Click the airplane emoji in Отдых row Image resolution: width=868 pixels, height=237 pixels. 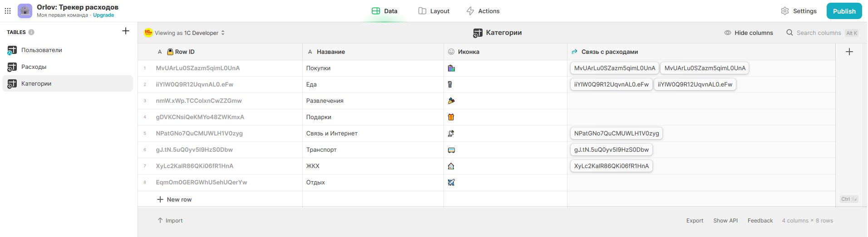451,183
